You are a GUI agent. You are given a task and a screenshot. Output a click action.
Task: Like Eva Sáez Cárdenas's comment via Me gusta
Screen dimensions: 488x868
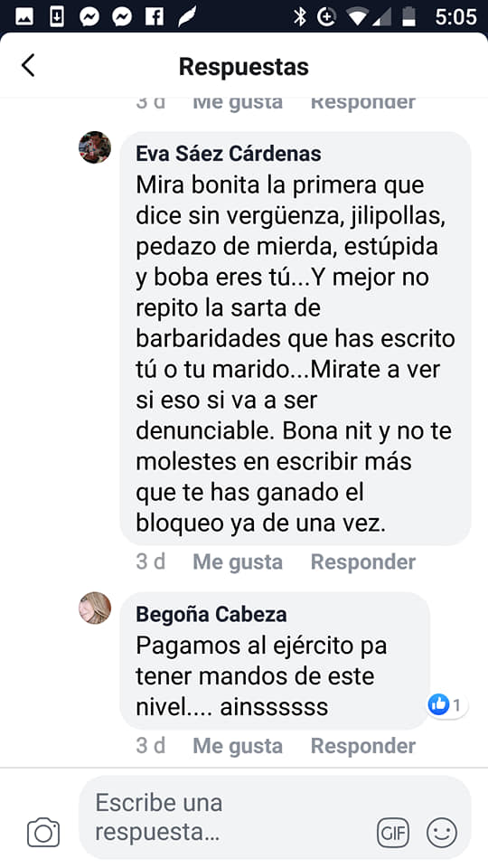(x=238, y=561)
